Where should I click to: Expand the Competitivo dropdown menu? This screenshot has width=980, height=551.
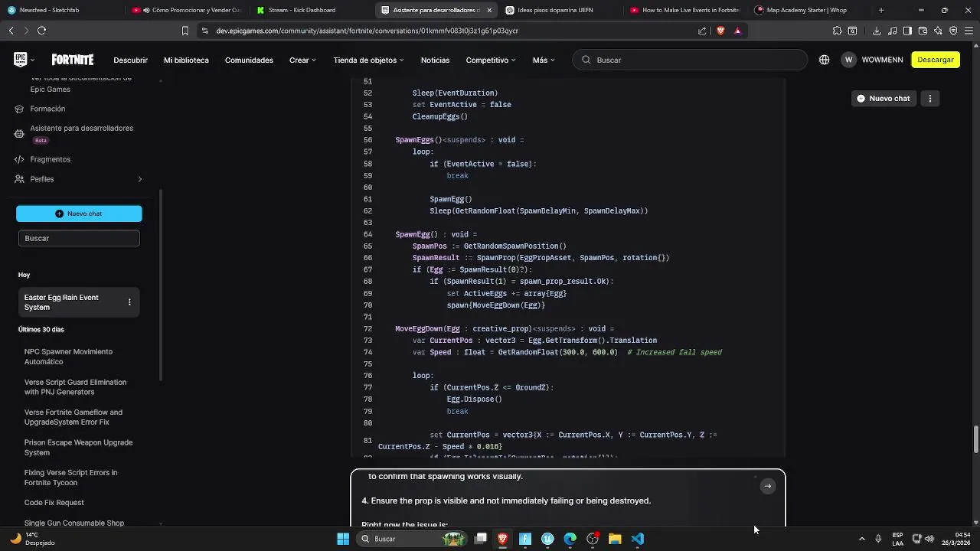coord(491,60)
